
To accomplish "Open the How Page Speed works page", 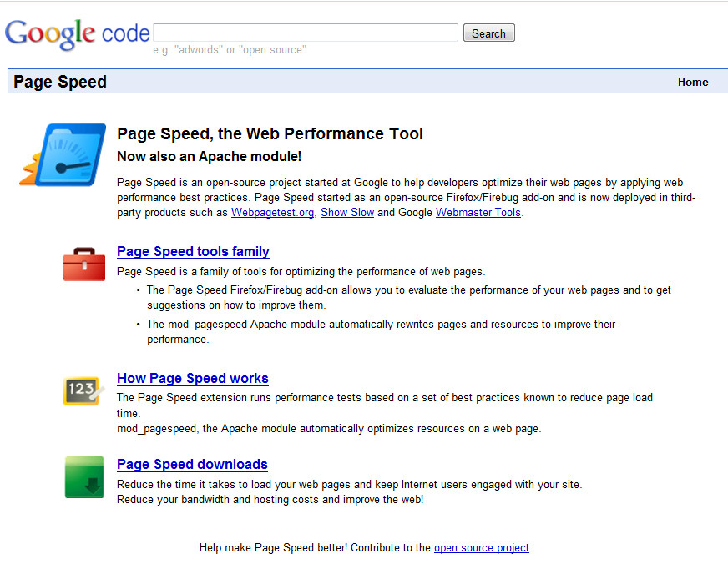I will click(192, 378).
